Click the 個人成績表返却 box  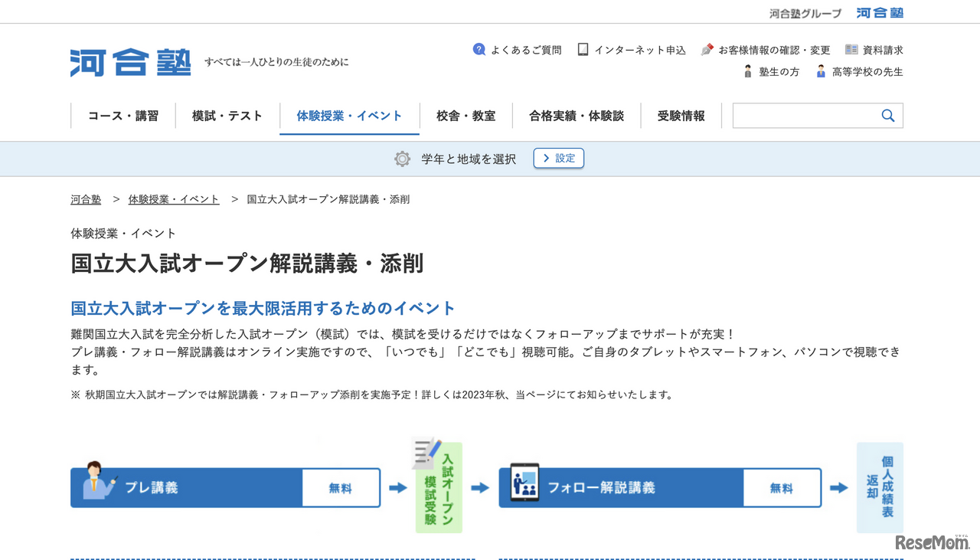pyautogui.click(x=880, y=487)
